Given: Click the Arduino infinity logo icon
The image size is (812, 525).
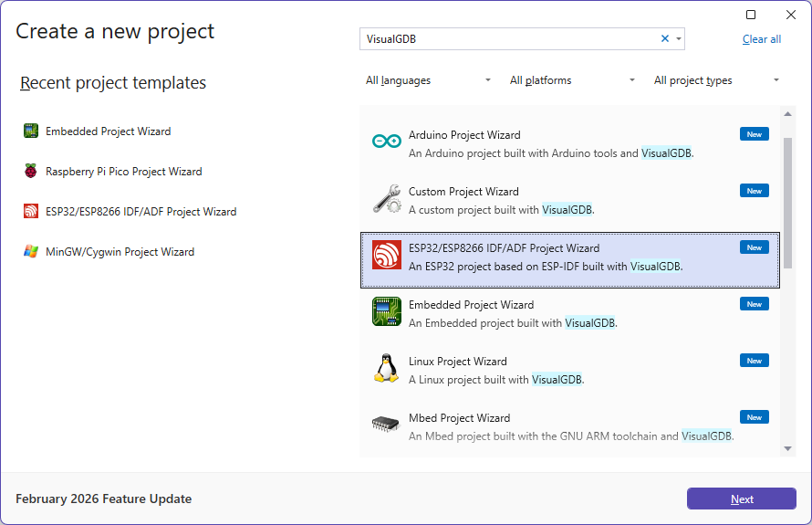Looking at the screenshot, I should (387, 142).
